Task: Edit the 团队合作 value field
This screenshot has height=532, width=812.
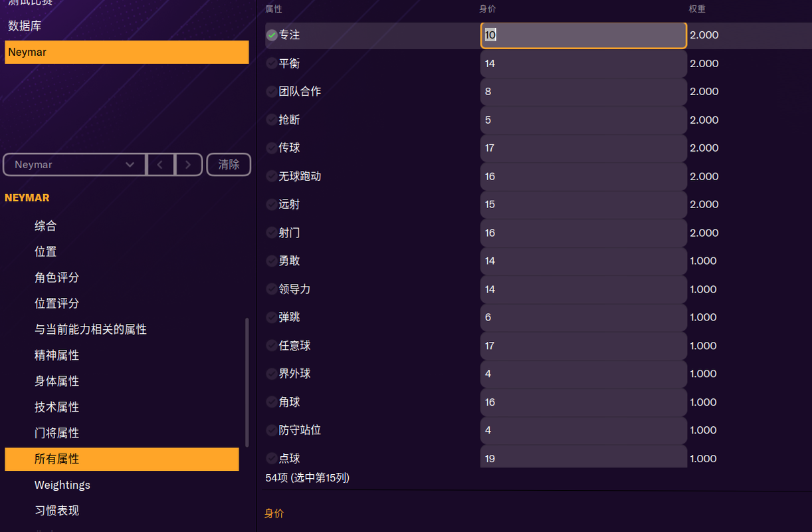Action: click(x=583, y=92)
